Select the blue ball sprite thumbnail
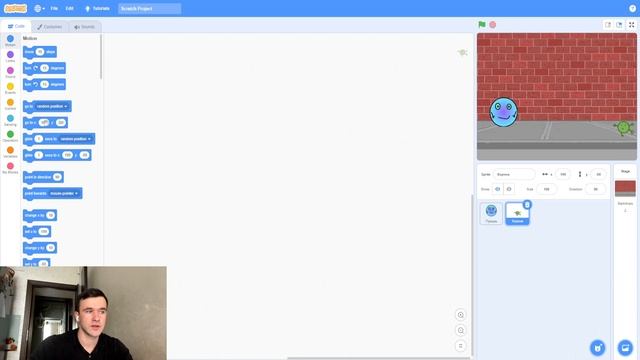The image size is (640, 360). click(x=491, y=213)
